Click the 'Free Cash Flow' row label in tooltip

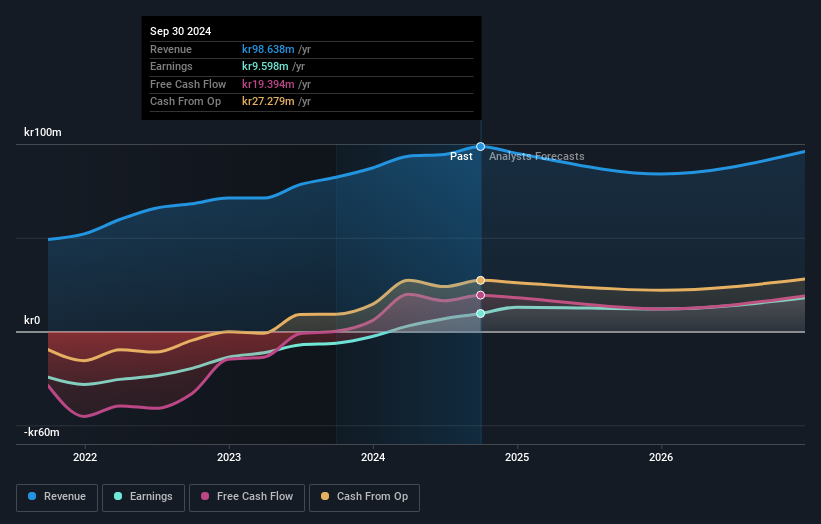click(x=188, y=84)
